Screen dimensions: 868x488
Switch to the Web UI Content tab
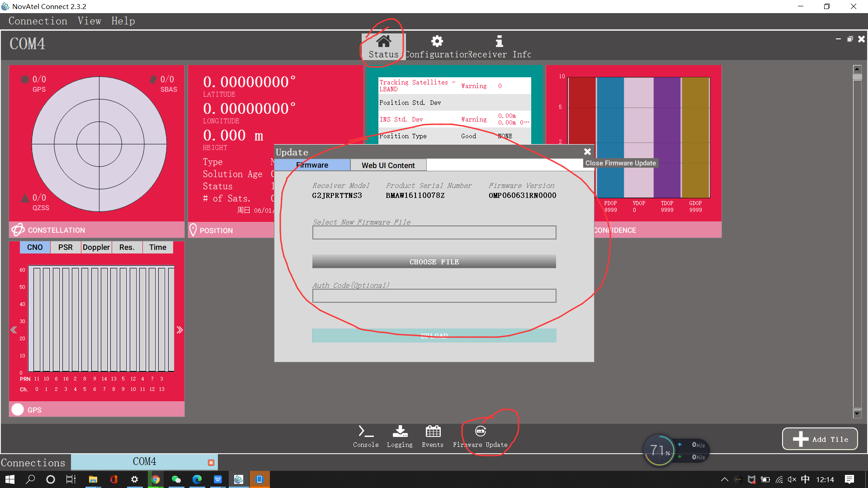[388, 165]
